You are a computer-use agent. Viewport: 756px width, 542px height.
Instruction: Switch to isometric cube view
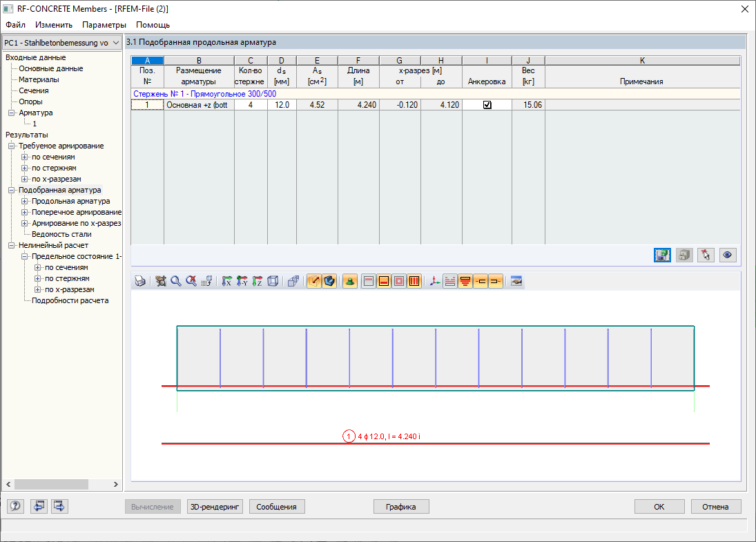point(273,281)
